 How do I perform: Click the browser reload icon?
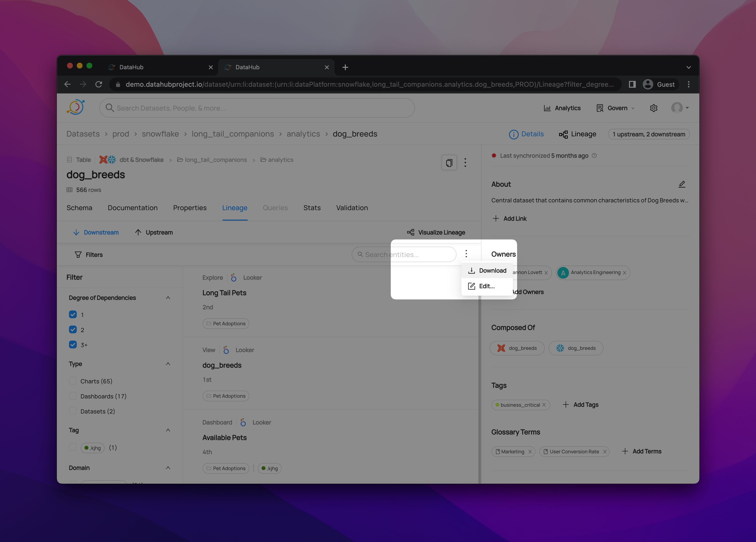click(99, 84)
